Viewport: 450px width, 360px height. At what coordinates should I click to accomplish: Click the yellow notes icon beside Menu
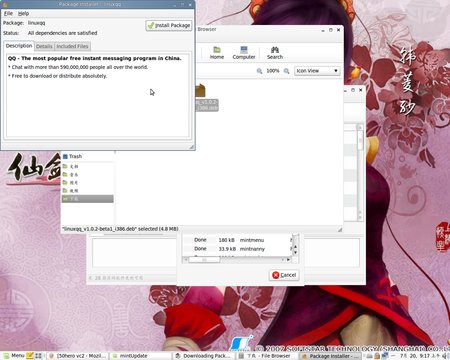tap(30, 356)
